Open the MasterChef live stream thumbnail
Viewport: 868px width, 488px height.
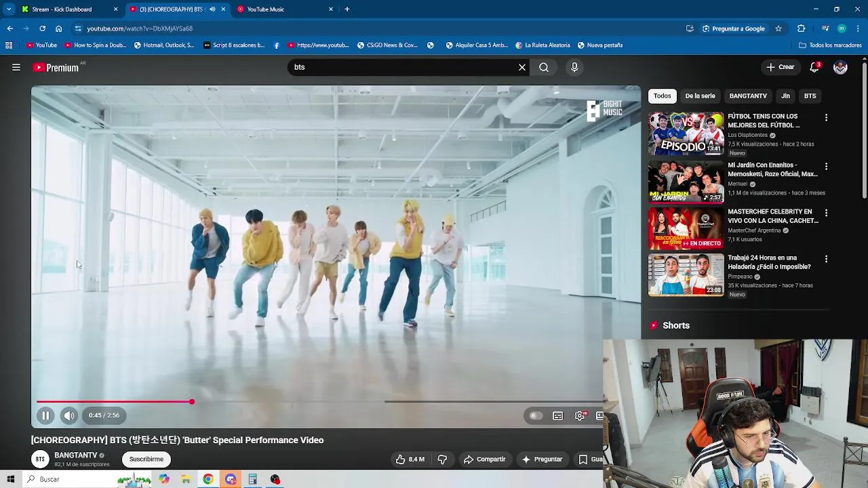[x=686, y=228]
